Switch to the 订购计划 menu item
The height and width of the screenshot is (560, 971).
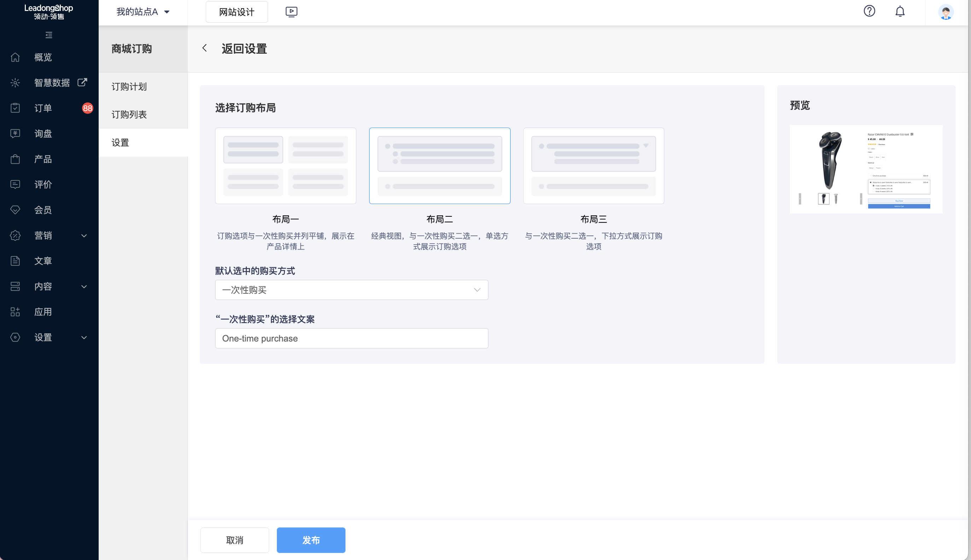(129, 87)
